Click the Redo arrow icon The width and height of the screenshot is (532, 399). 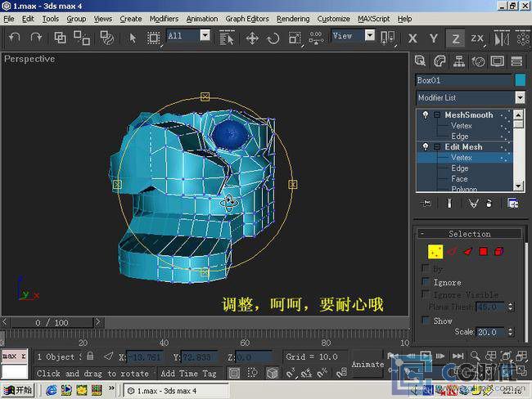click(x=36, y=38)
